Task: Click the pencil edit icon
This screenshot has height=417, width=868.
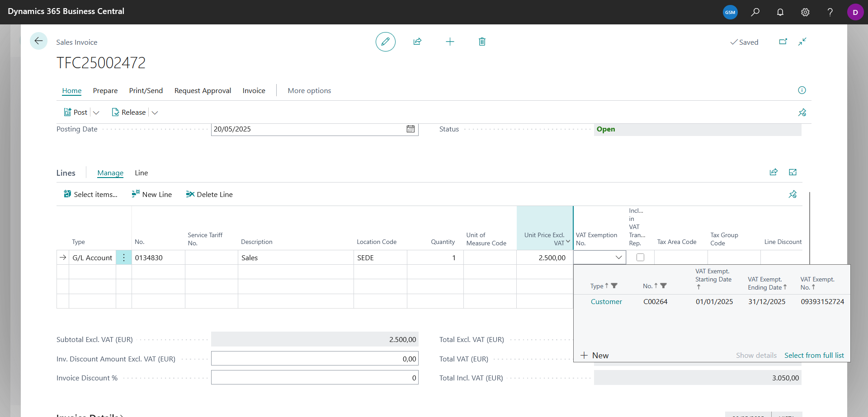Action: pos(386,42)
